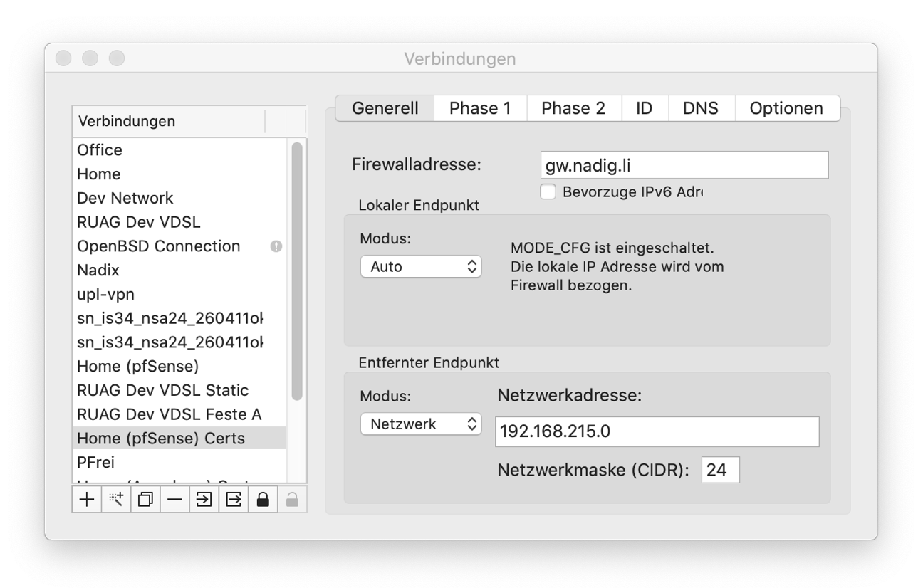This screenshot has width=923, height=588.
Task: Enable the Bevorzuge IPv6 checkbox
Action: [548, 191]
